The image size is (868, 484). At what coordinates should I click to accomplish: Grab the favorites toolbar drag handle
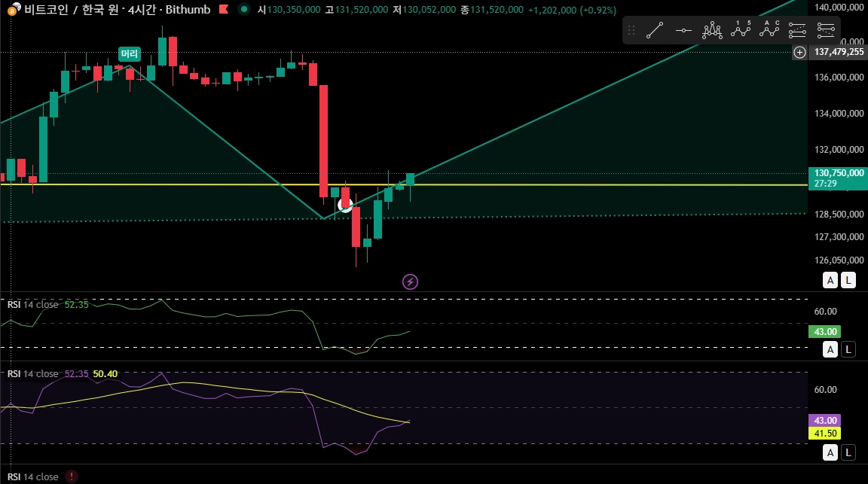[x=631, y=30]
